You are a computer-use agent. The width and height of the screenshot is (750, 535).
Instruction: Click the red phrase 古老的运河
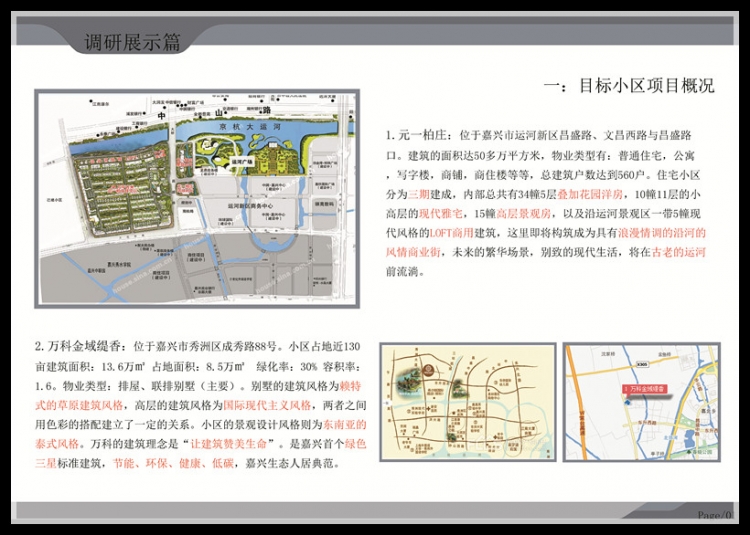(679, 252)
